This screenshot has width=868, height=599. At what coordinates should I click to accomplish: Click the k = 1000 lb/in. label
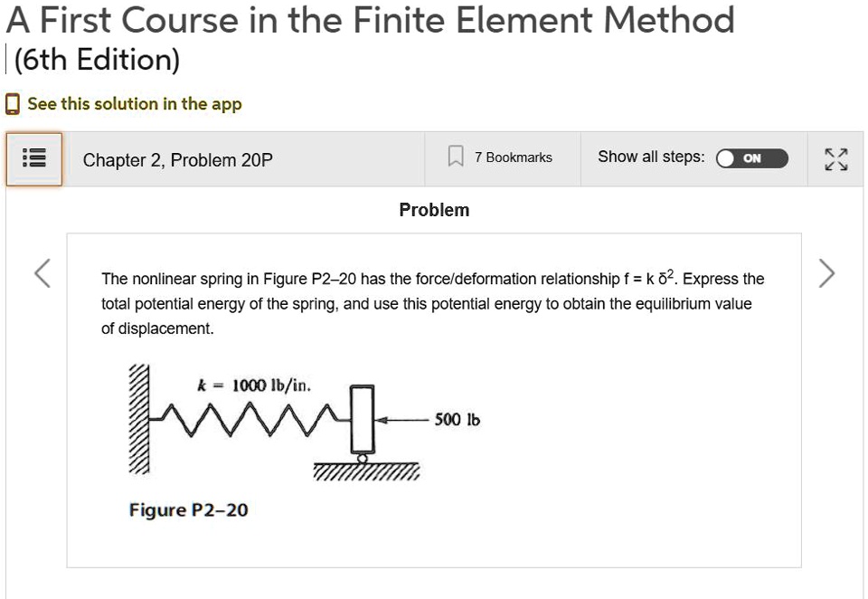click(254, 385)
